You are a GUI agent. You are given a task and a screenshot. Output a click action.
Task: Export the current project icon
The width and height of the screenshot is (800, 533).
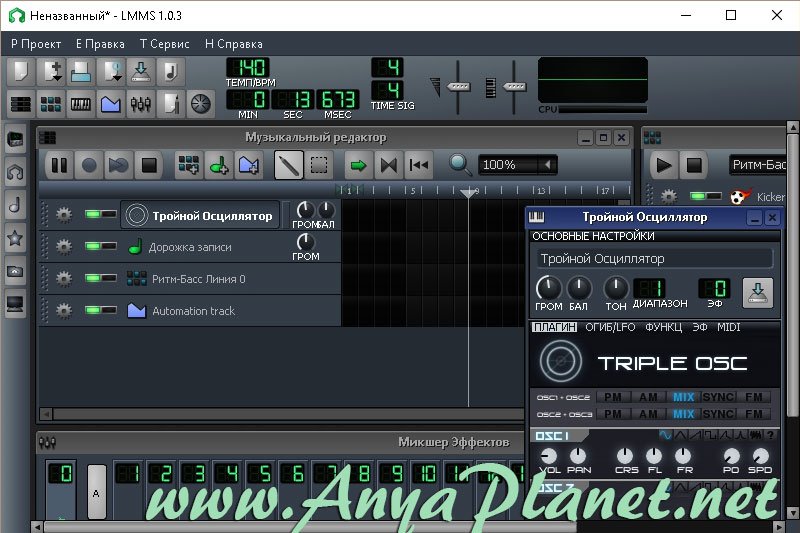[171, 72]
